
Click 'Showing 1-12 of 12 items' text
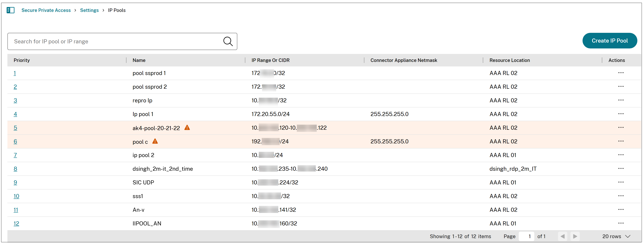point(460,236)
